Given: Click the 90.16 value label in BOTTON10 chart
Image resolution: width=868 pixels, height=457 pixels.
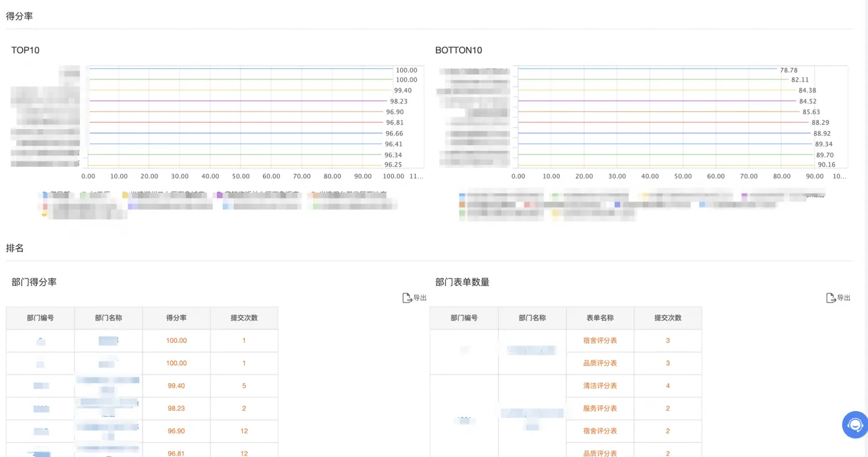Looking at the screenshot, I should coord(826,165).
